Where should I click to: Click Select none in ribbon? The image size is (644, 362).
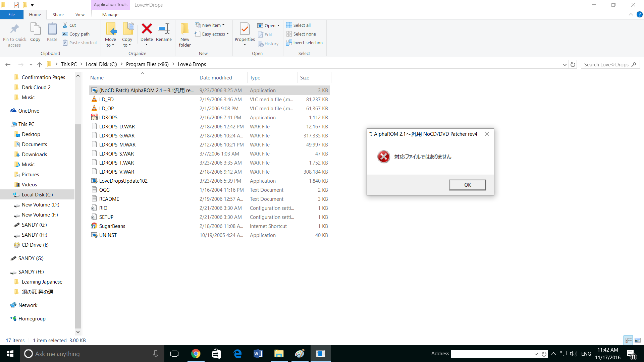[x=301, y=34]
